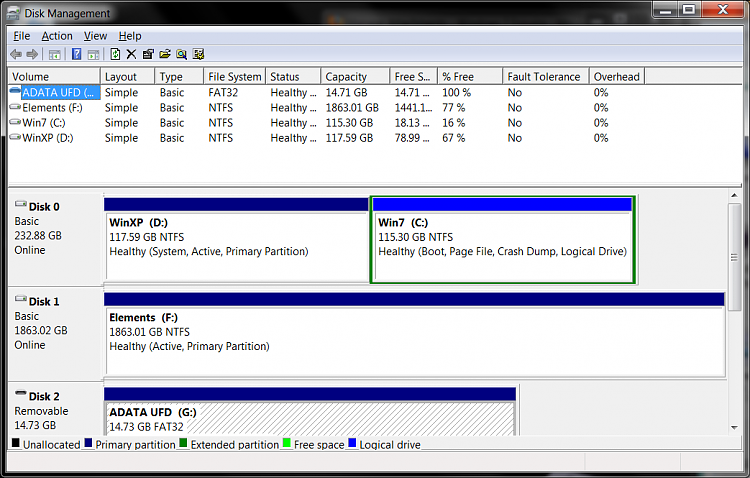Select the WinXP (D:) partition block

236,239
